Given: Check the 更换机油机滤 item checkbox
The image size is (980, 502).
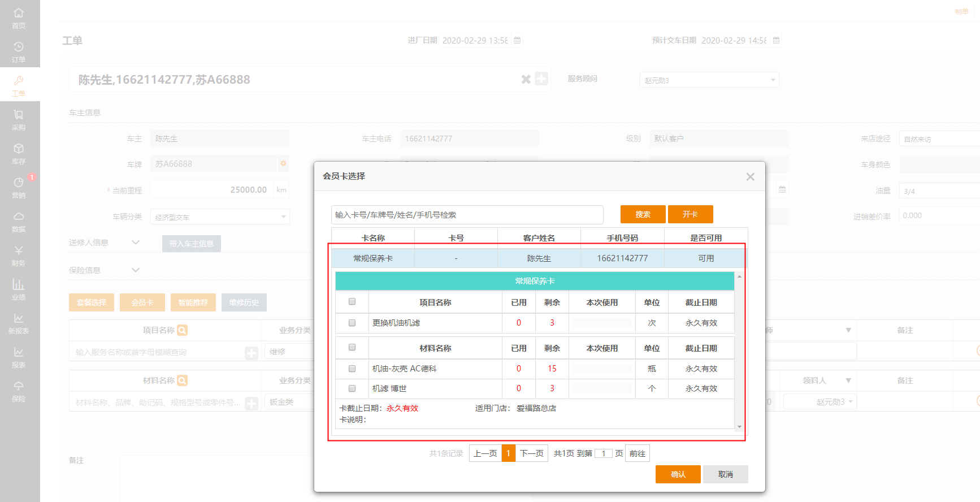Looking at the screenshot, I should 352,323.
